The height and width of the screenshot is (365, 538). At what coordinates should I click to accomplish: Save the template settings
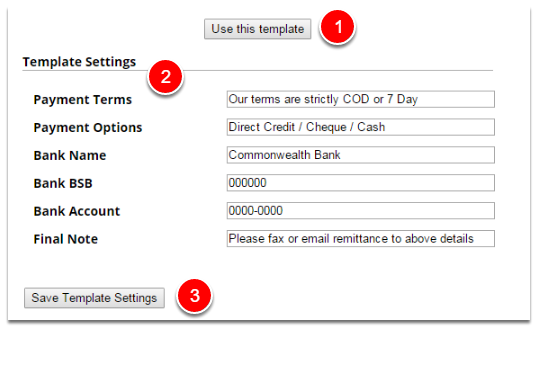click(94, 298)
